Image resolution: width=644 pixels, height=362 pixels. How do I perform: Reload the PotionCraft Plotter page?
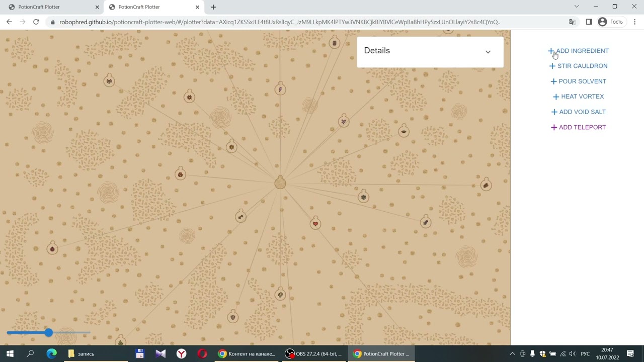[36, 22]
